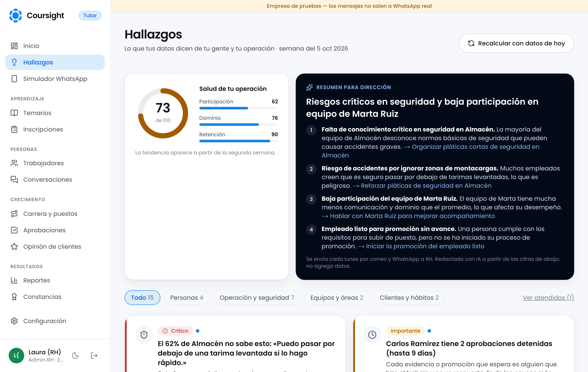Open the 62% de Almacén finding title
Viewport: 588px width, 372px height.
[246, 353]
